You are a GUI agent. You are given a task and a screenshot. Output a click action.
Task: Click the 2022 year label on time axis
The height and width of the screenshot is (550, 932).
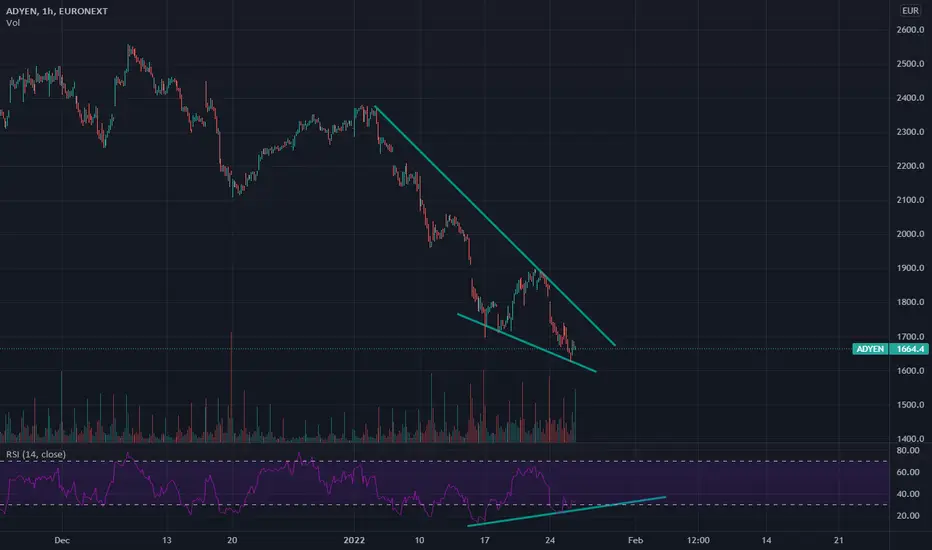click(x=354, y=540)
